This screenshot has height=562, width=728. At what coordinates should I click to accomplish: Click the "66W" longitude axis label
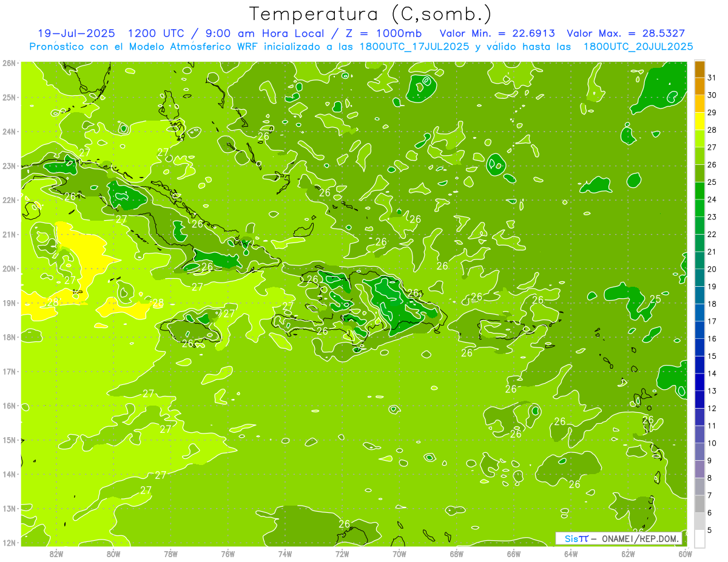coord(514,554)
